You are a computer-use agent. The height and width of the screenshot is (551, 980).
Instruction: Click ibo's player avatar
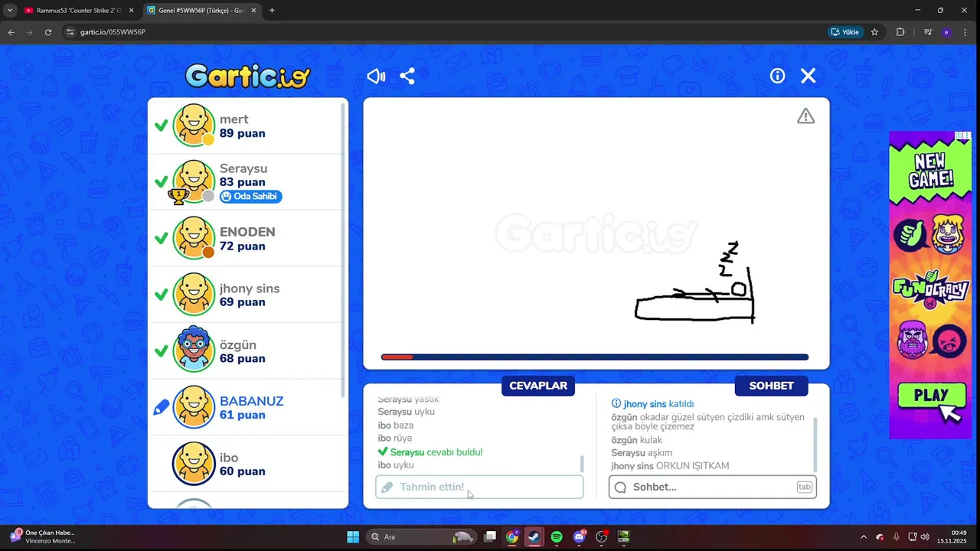194,464
